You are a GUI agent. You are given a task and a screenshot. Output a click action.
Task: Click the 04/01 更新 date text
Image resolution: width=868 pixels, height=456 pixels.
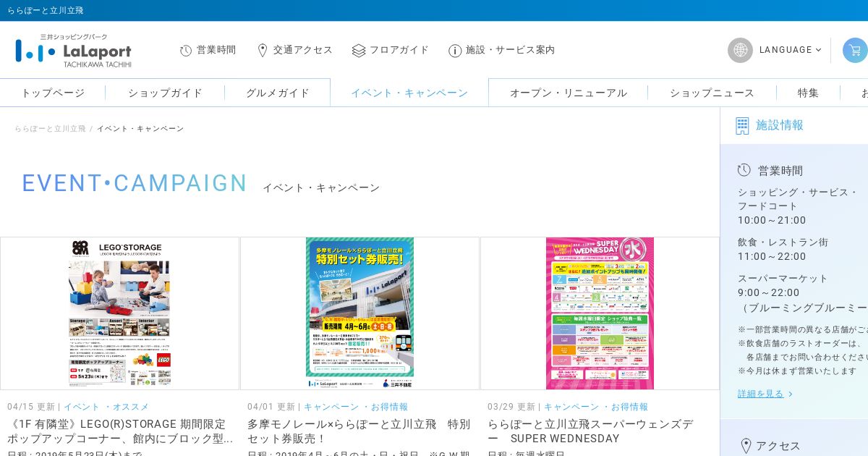pyautogui.click(x=271, y=407)
